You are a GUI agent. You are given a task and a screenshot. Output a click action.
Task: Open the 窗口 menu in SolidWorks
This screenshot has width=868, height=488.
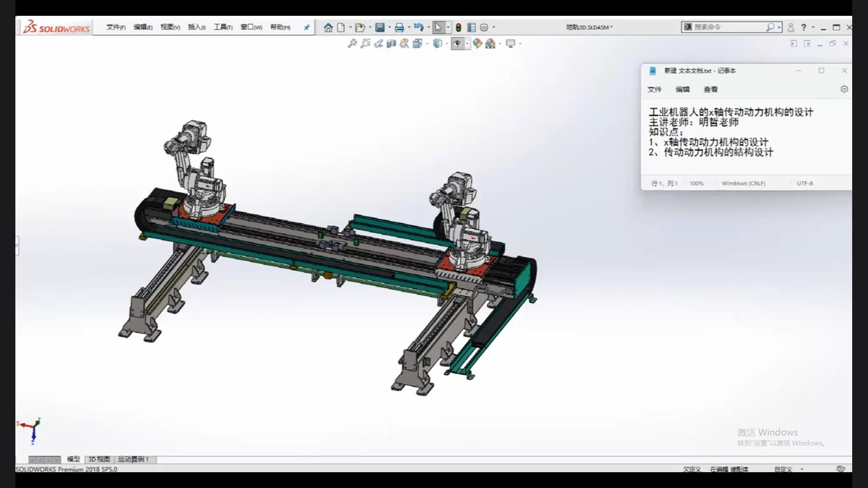(251, 28)
